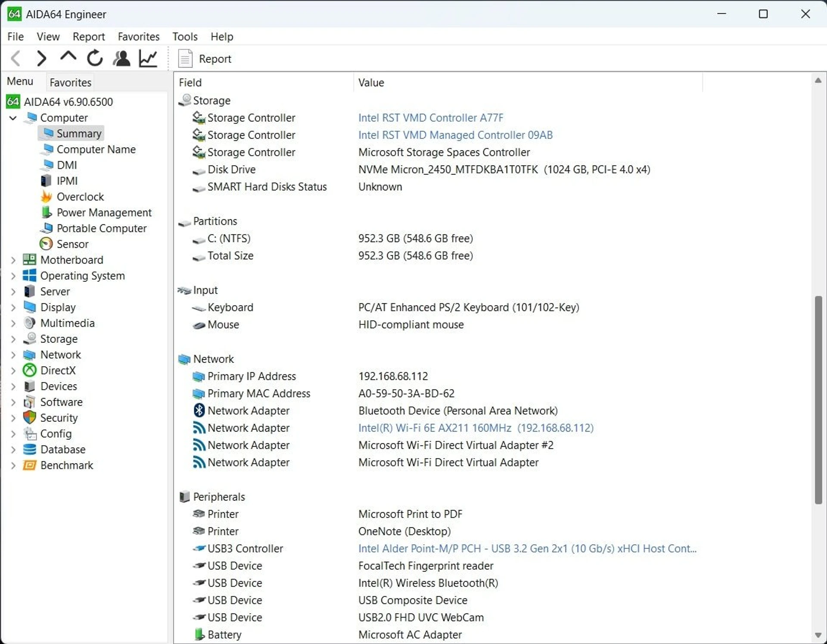This screenshot has width=827, height=644.
Task: Open the Report menu
Action: tap(89, 37)
